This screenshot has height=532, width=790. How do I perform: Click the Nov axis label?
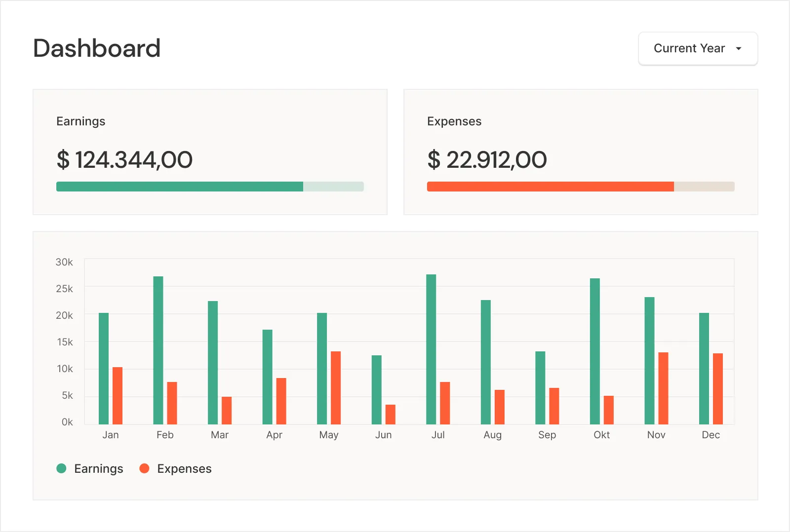tap(656, 435)
